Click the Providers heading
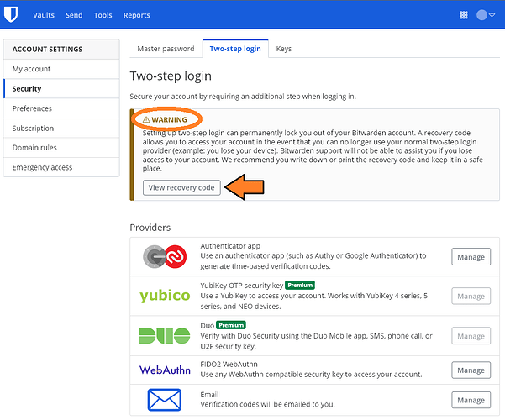The image size is (505, 420). pyautogui.click(x=150, y=228)
